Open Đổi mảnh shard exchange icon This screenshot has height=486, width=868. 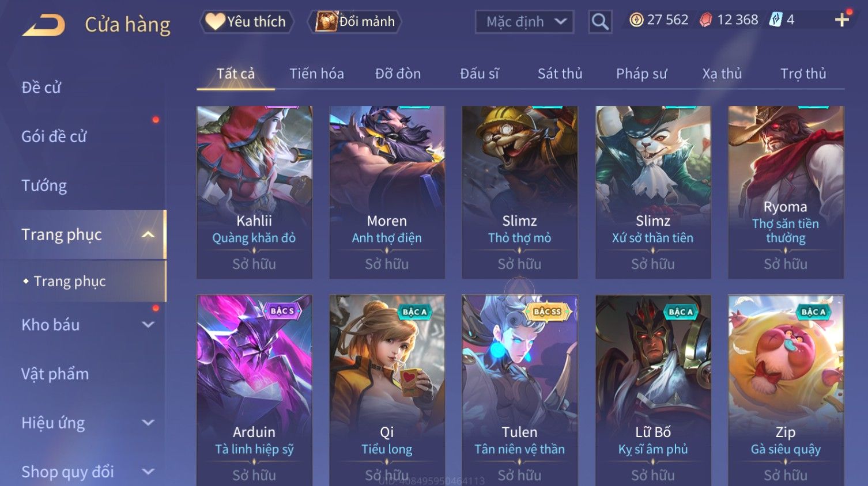326,21
